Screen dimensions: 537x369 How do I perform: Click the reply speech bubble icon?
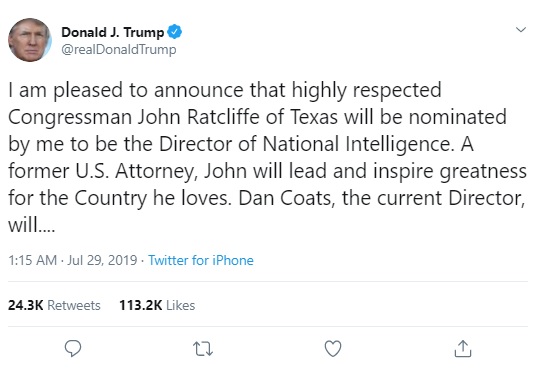coord(73,348)
